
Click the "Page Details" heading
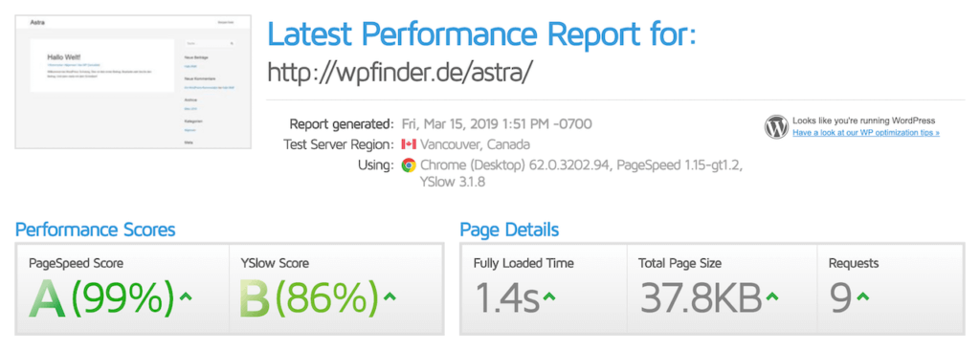pyautogui.click(x=509, y=230)
